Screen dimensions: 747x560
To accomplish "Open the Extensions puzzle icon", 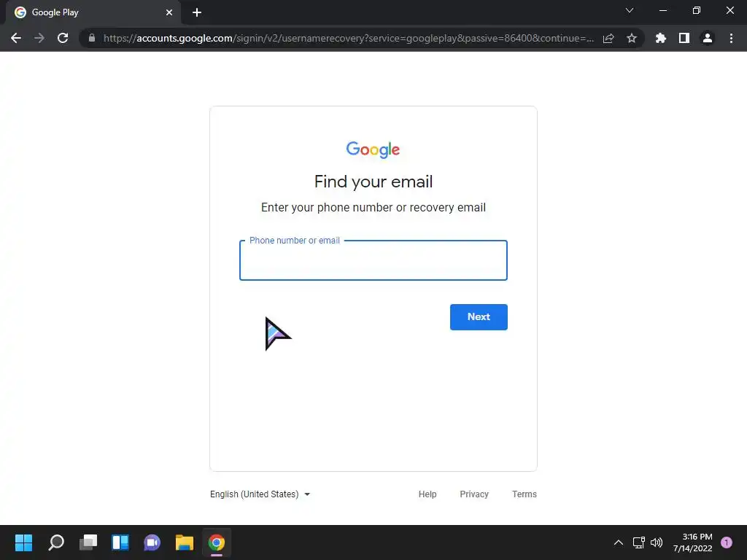I will (661, 38).
